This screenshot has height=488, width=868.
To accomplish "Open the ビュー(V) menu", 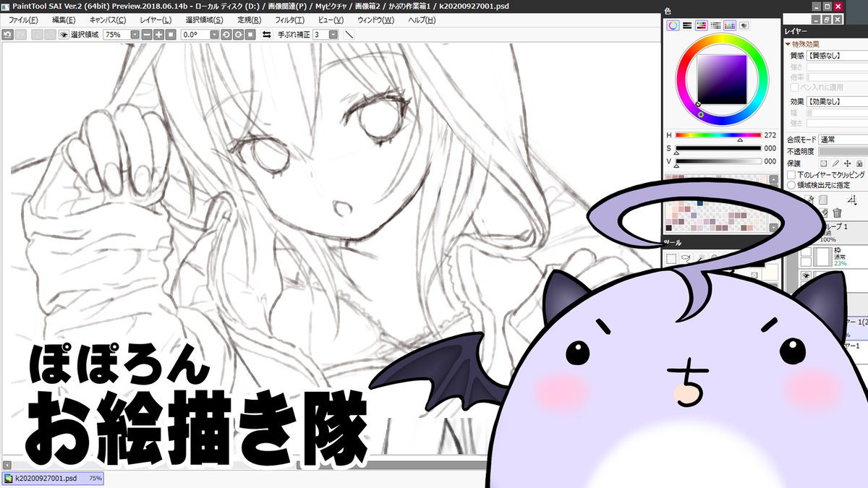I will coord(331,20).
